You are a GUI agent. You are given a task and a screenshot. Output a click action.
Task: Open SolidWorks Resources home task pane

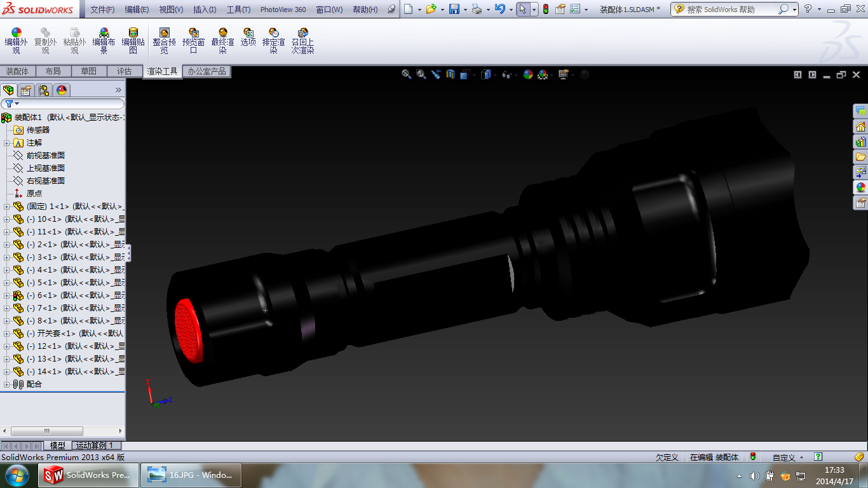click(x=861, y=126)
